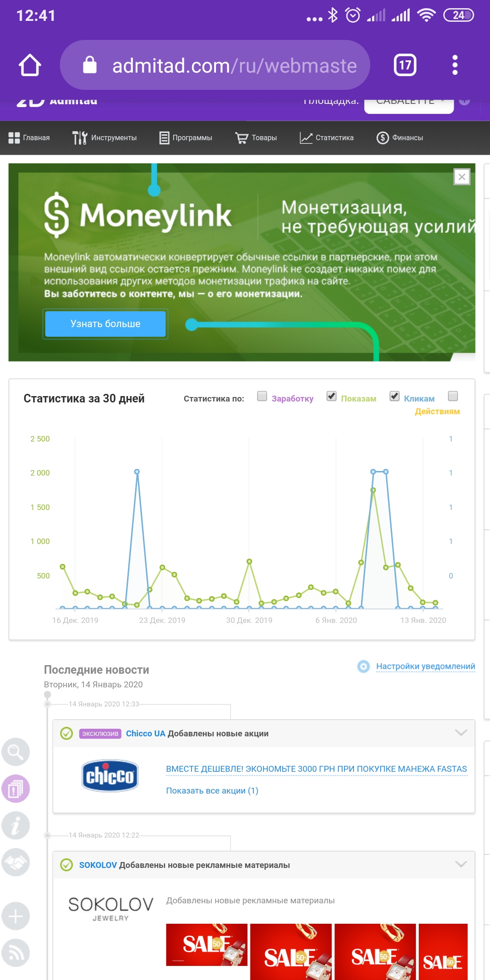490x980 pixels.
Task: Click the sidebar magnifier search icon
Action: click(15, 752)
